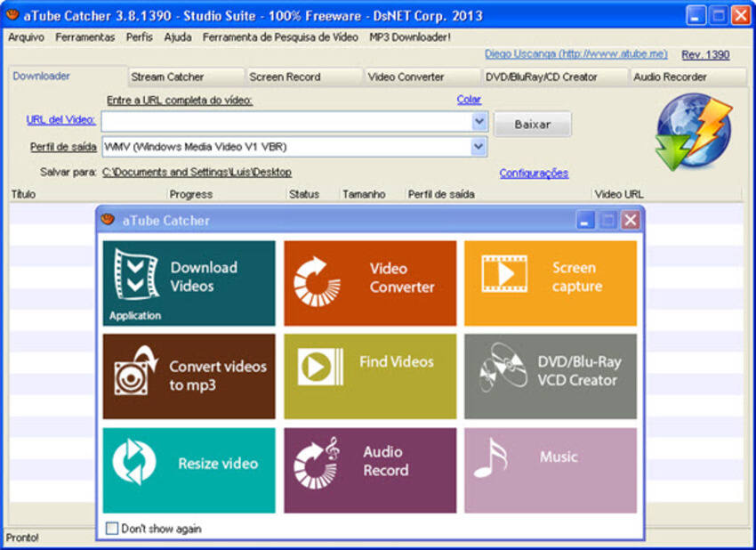
Task: Expand the Perfil de saída dropdown
Action: [x=479, y=147]
